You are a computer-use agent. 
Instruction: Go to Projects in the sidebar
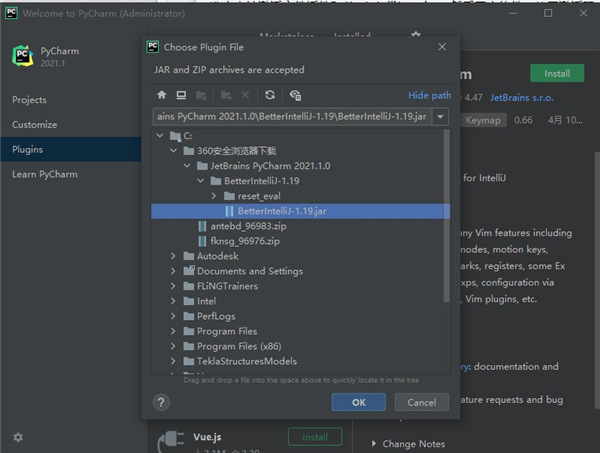29,100
